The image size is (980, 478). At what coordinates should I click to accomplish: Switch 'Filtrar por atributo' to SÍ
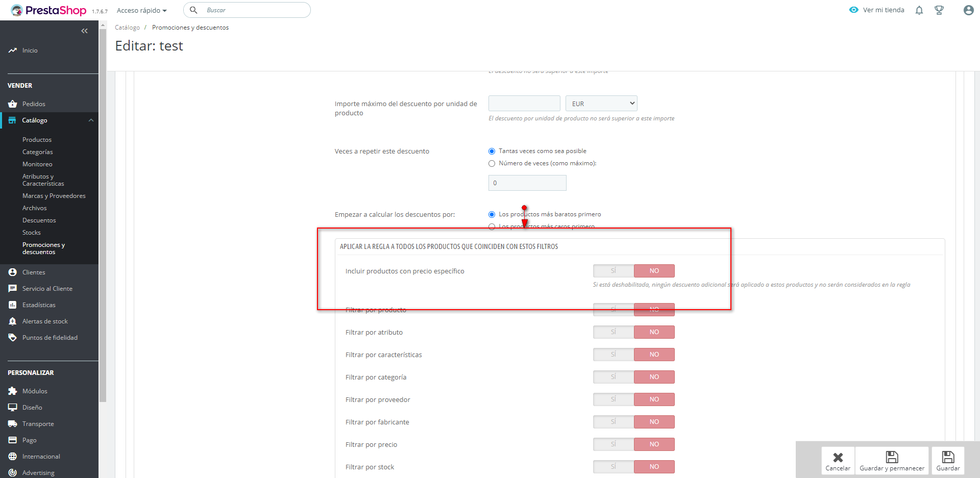pyautogui.click(x=614, y=332)
